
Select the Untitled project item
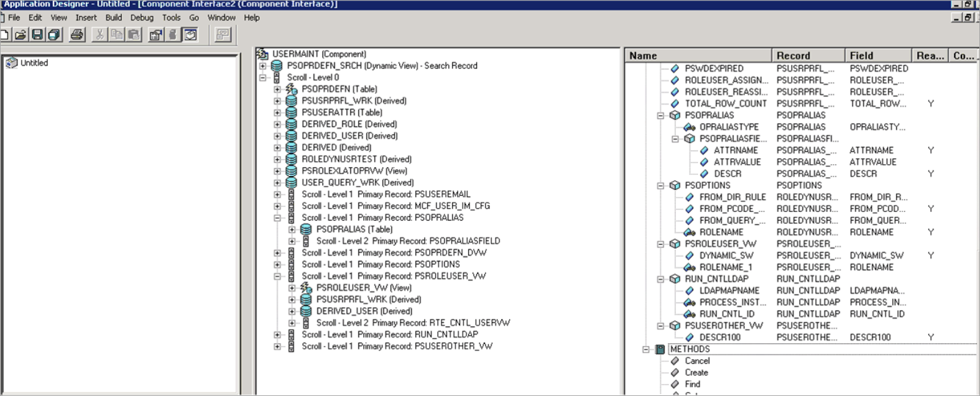34,63
